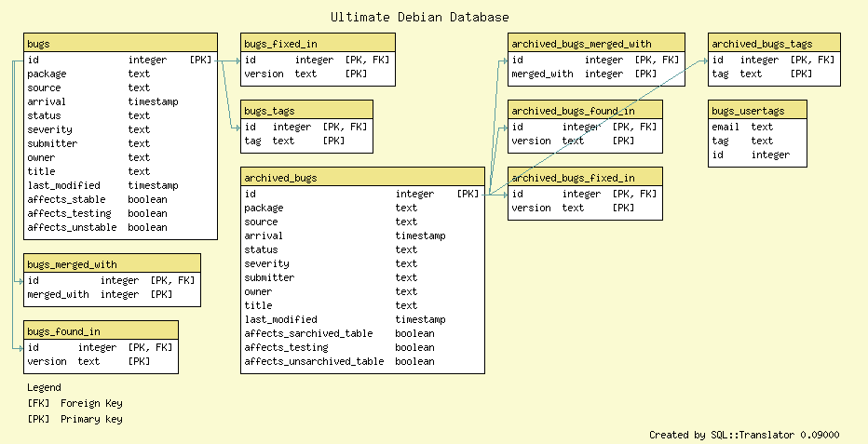
Task: Select 'version' field in bugs_found_in
Action: (47, 361)
